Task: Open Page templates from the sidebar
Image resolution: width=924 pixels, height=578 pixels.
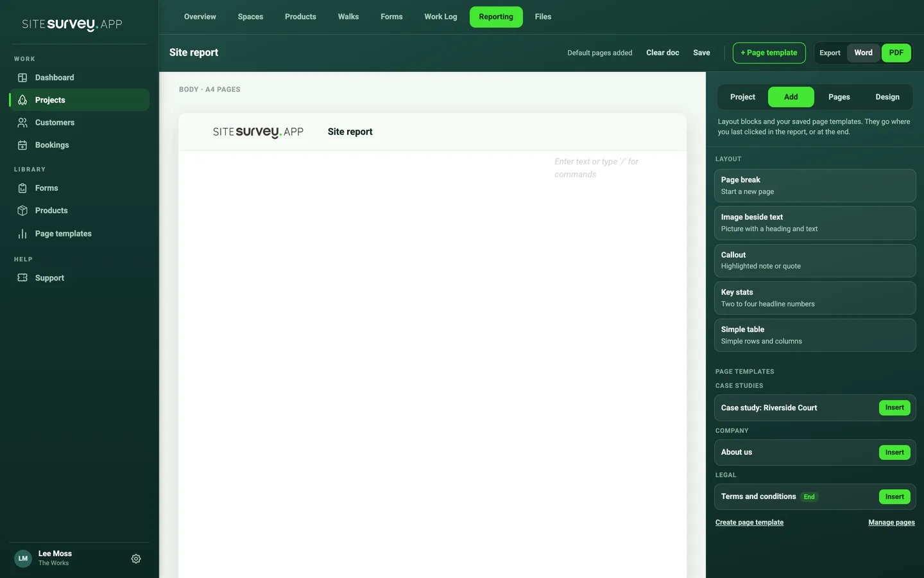Action: (80, 234)
